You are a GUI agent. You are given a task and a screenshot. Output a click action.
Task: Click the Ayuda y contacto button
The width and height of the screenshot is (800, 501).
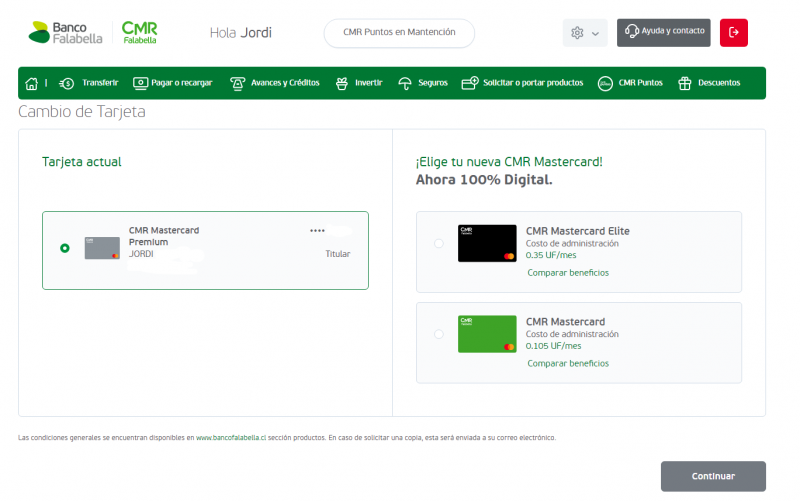tap(664, 32)
